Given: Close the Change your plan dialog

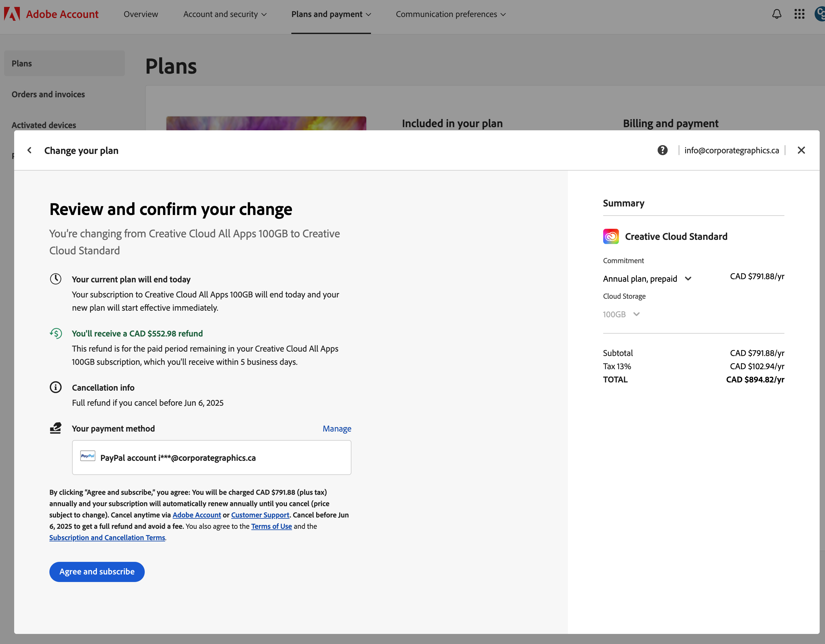Looking at the screenshot, I should 801,150.
